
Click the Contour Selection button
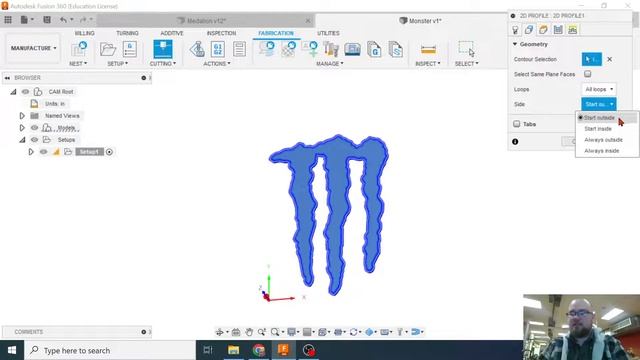591,59
